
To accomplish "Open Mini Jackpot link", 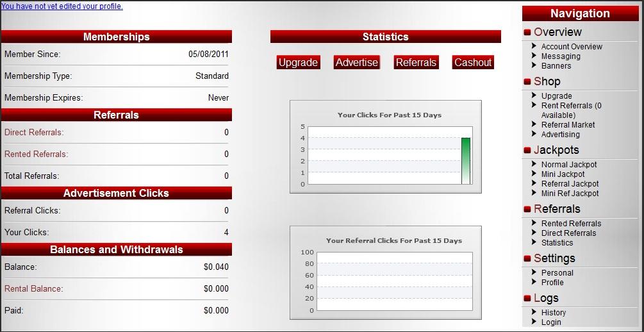I will 563,174.
